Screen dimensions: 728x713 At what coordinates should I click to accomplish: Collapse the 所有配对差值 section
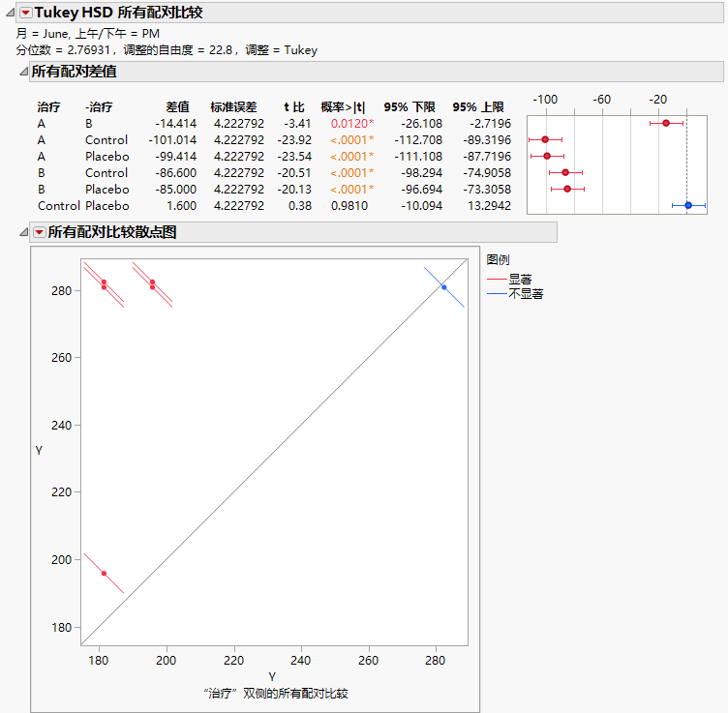23,72
